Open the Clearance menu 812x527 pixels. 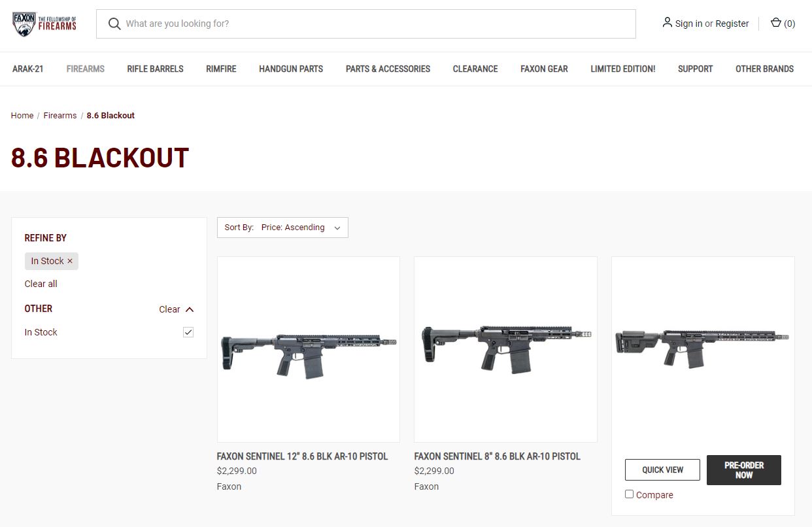475,69
